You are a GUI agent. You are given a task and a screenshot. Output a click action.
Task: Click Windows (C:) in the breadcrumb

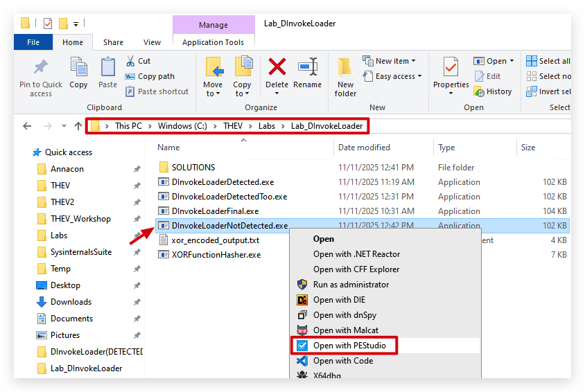click(182, 126)
